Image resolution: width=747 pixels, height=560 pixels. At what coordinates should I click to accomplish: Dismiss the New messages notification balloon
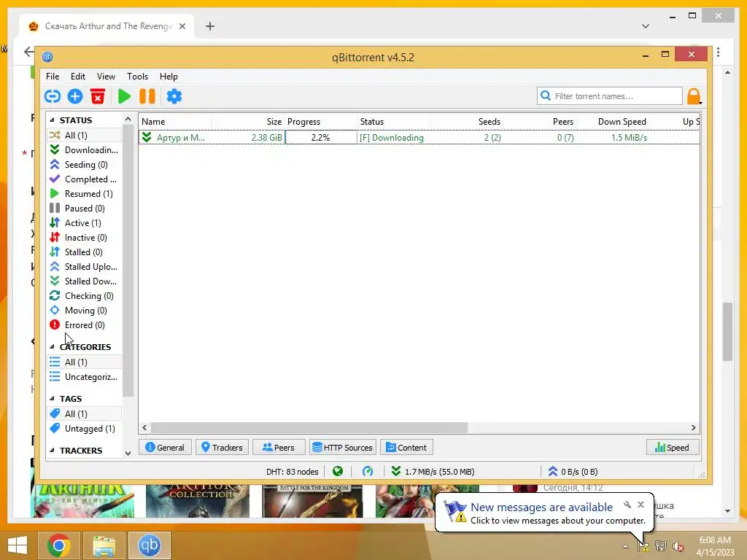point(640,505)
